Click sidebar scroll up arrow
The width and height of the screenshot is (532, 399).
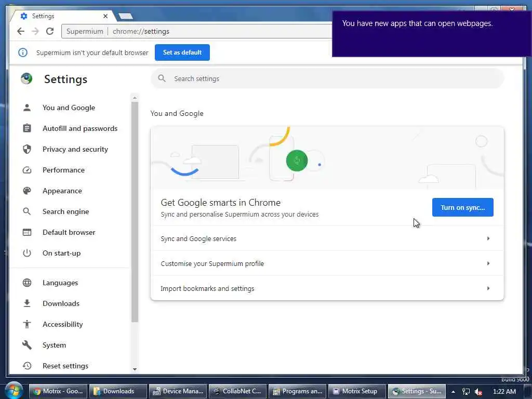(135, 98)
